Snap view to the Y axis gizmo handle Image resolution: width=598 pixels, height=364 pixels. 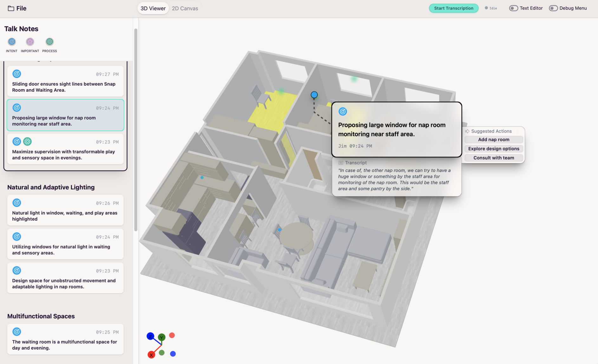(162, 337)
